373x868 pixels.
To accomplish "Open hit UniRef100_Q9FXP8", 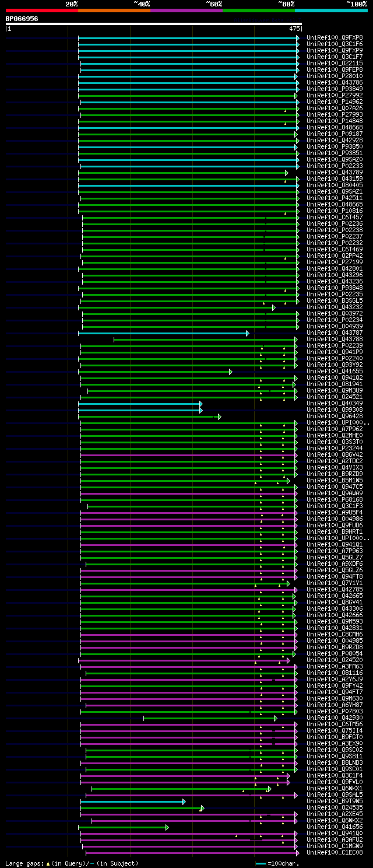I will point(335,38).
